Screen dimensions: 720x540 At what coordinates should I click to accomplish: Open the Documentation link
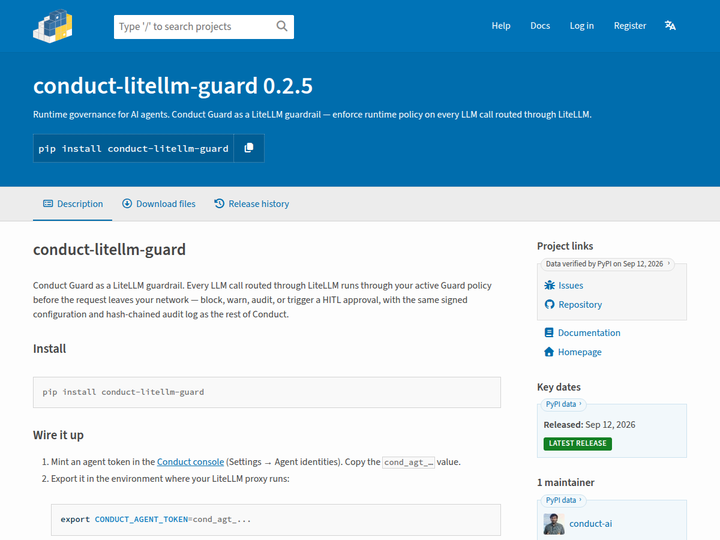[589, 332]
